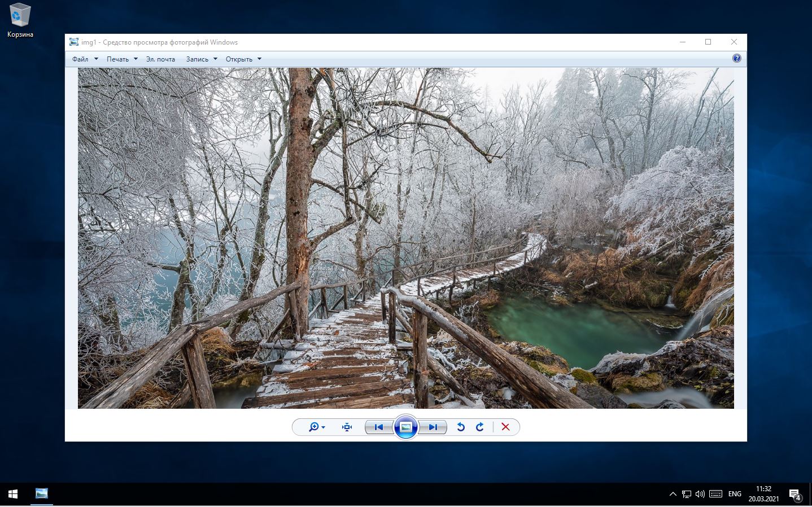Screen dimensions: 812x507
Task: Rotate the photo counterclockwise
Action: click(461, 427)
